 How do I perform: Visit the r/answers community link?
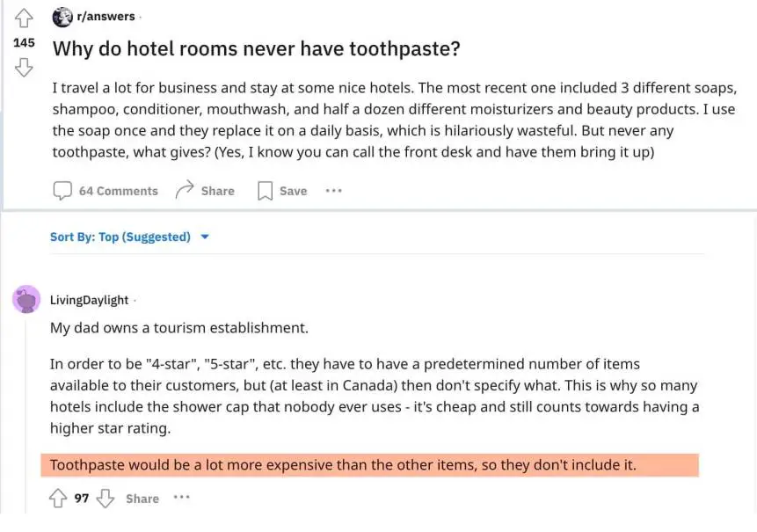106,16
